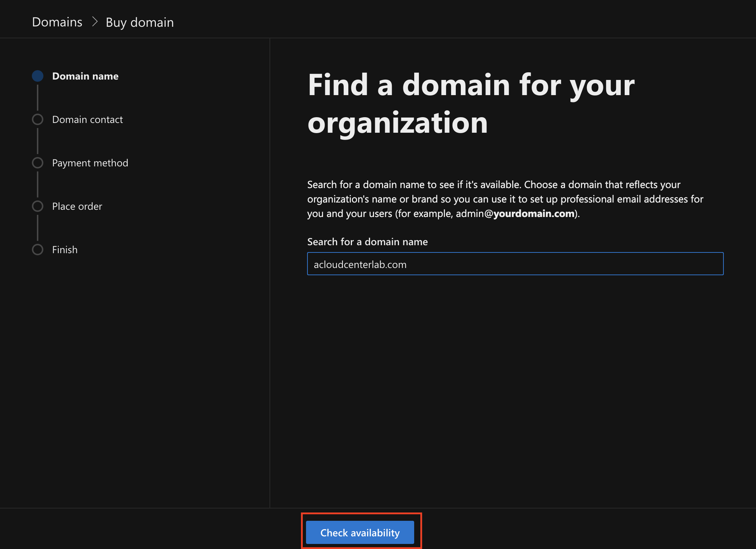
Task: Click the Buy domain breadcrumb
Action: pos(140,22)
